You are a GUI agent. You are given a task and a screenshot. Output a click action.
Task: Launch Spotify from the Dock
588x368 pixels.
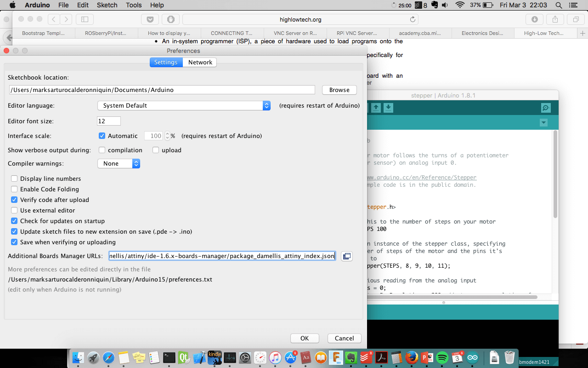[442, 357]
